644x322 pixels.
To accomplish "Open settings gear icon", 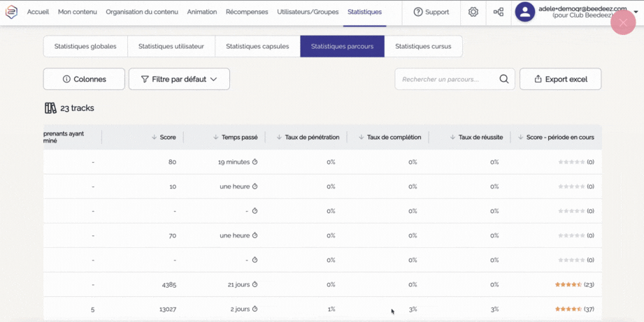I will (x=473, y=12).
